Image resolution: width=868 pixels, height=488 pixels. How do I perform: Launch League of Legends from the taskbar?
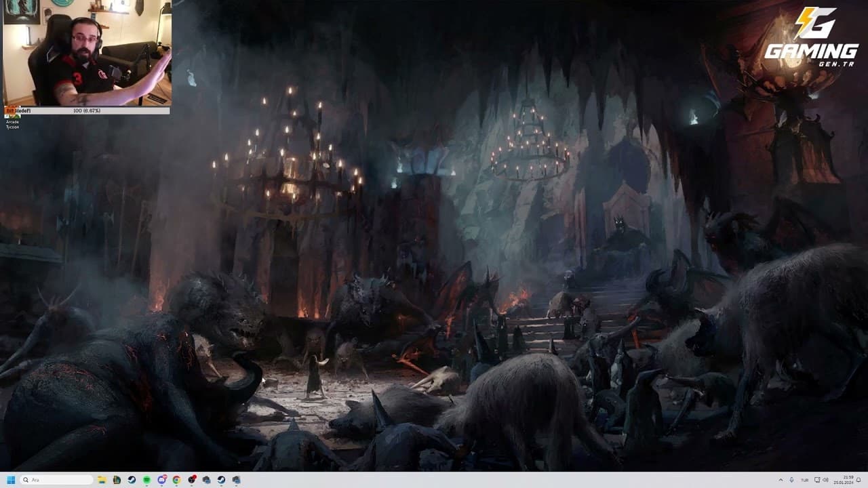[117, 480]
